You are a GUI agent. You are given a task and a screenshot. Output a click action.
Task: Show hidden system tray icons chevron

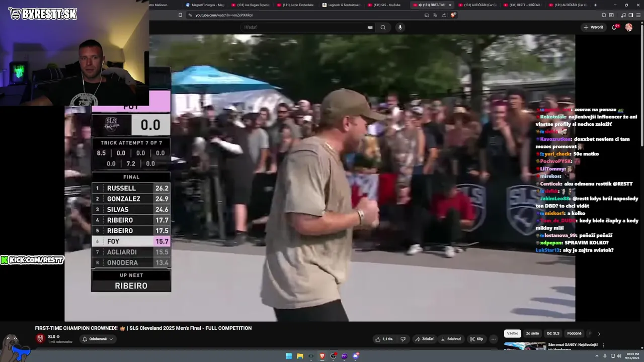[597, 356]
